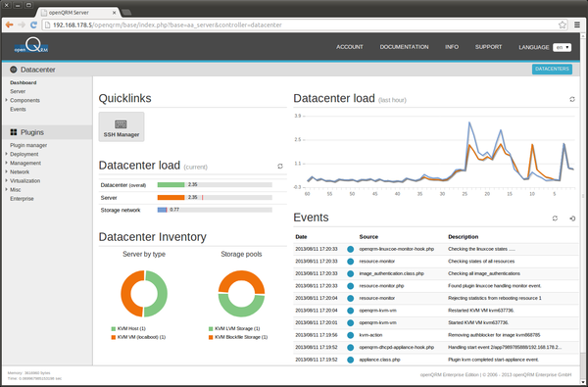Toggle KVM VM (localboot) legend entry
This screenshot has height=387, width=588.
tap(138, 337)
